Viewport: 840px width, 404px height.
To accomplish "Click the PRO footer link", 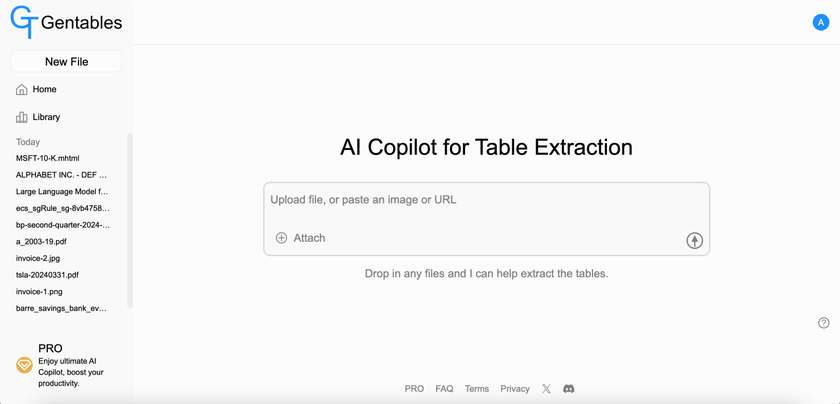I will [414, 388].
